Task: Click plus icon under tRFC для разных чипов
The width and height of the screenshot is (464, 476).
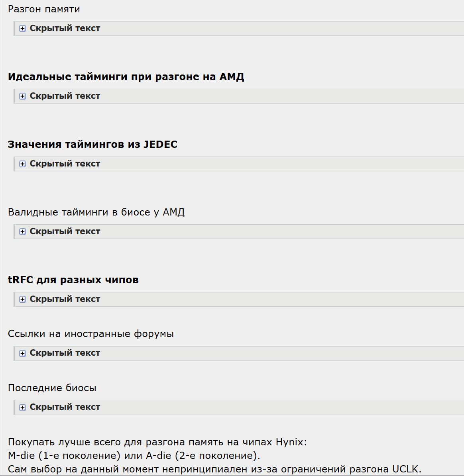Action: tap(23, 300)
